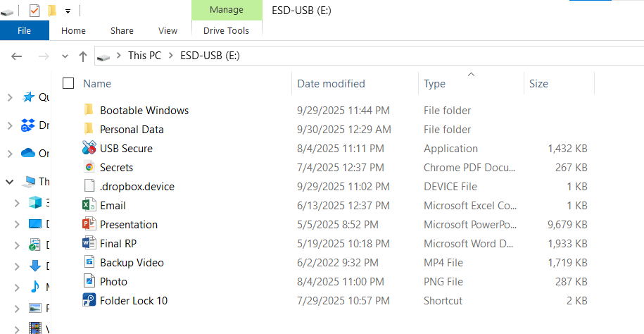Viewport: 644px width, 334px height.
Task: Select the Videos film icon in sidebar
Action: pyautogui.click(x=35, y=328)
